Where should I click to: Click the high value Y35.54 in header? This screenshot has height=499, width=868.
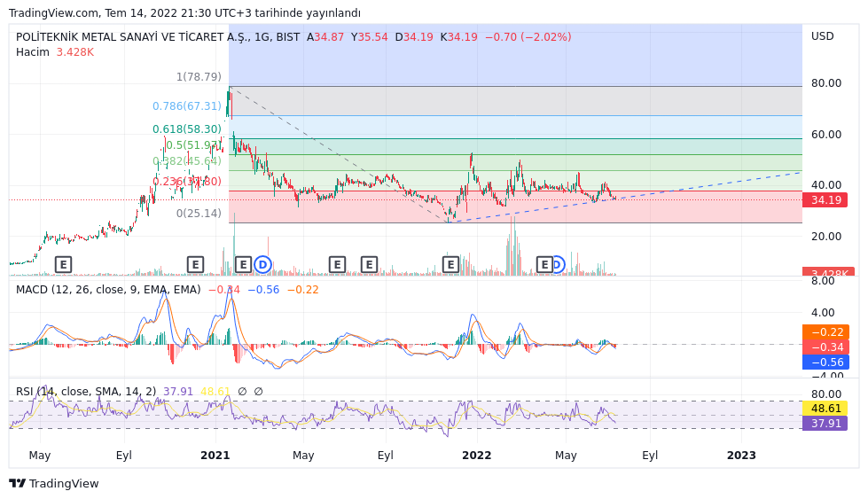[369, 37]
